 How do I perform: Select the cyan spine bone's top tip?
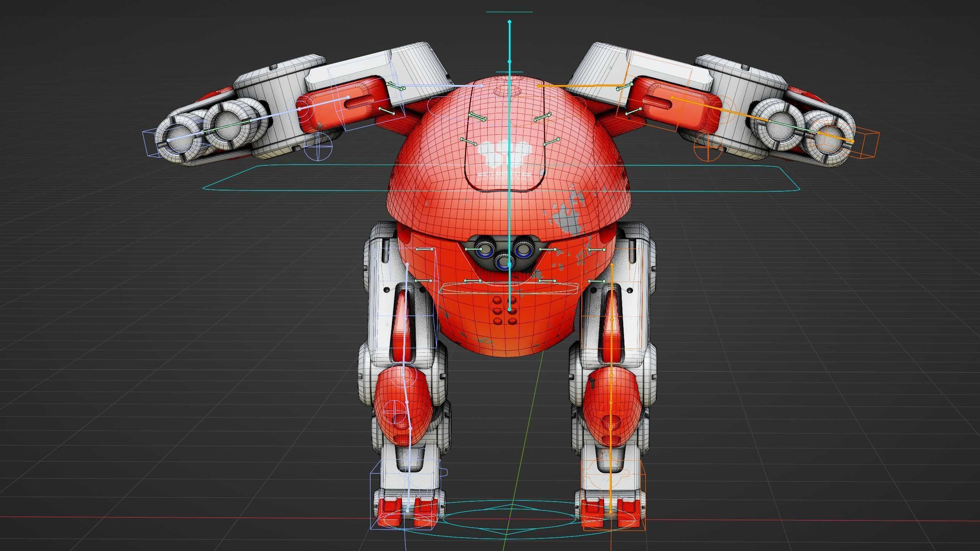pyautogui.click(x=510, y=22)
